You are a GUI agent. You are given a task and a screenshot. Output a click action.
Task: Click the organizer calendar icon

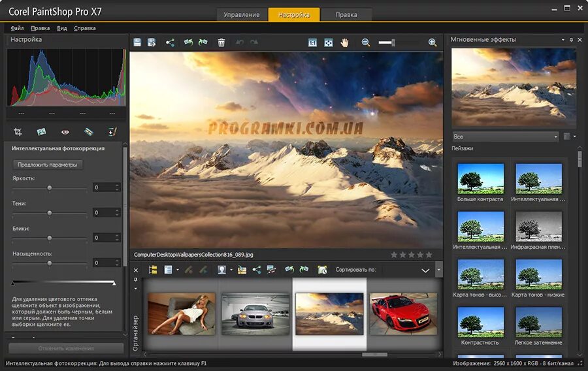pos(322,270)
